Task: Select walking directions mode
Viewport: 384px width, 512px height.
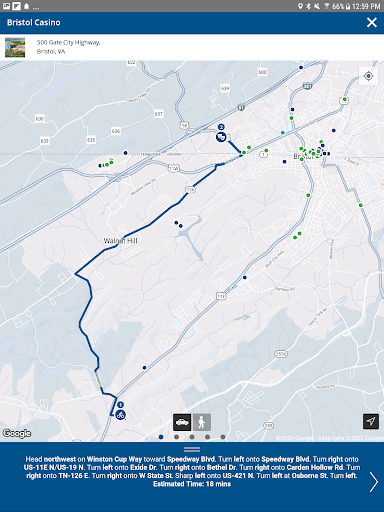Action: 202,422
